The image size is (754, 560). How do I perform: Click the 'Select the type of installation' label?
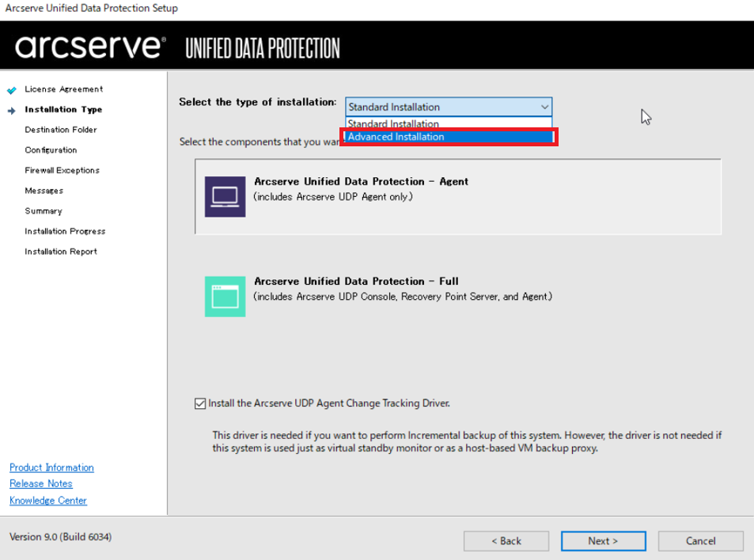pos(258,102)
